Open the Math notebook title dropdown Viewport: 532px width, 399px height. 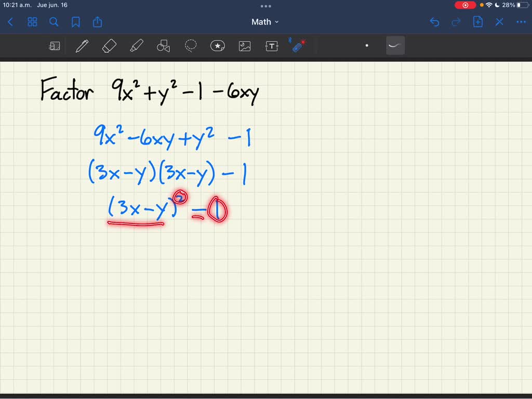coord(265,22)
